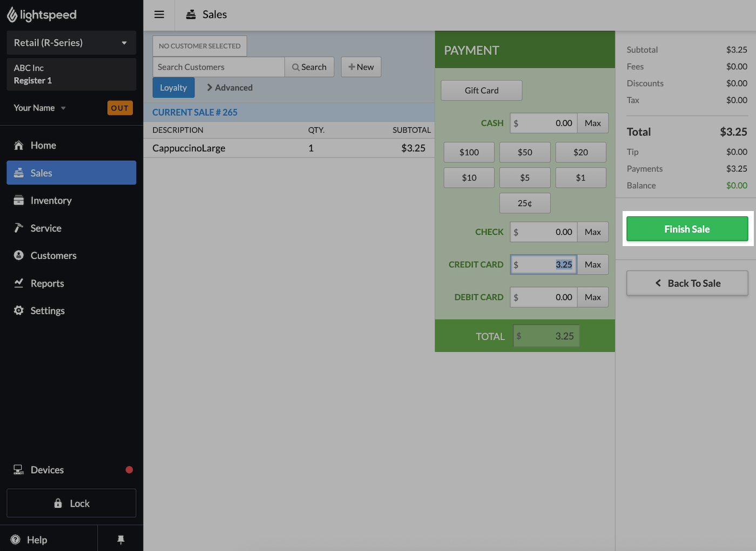
Task: Select the Gift Card payment option
Action: (481, 91)
